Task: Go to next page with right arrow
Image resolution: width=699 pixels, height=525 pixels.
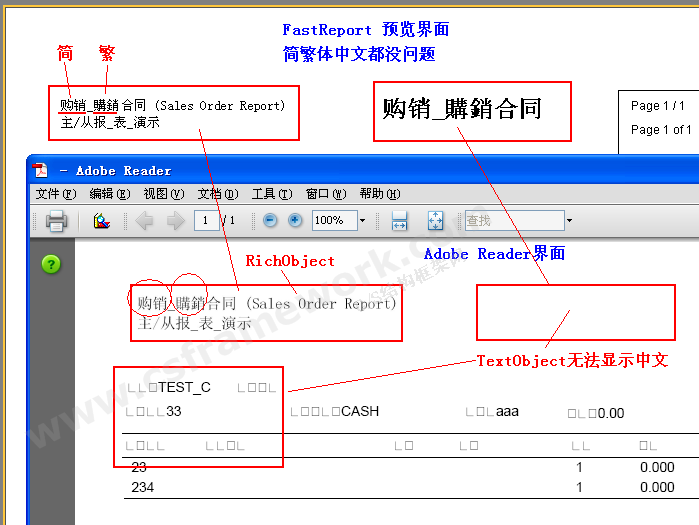Action: (176, 221)
